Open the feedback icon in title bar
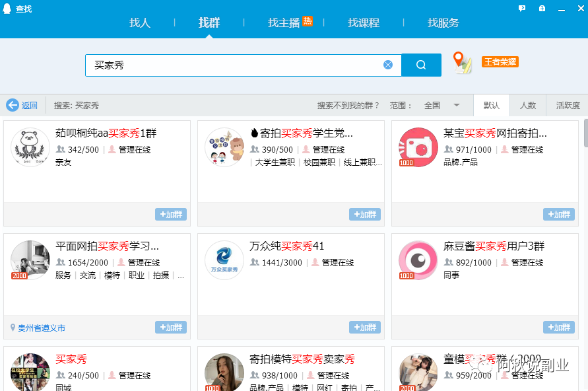 [x=522, y=9]
